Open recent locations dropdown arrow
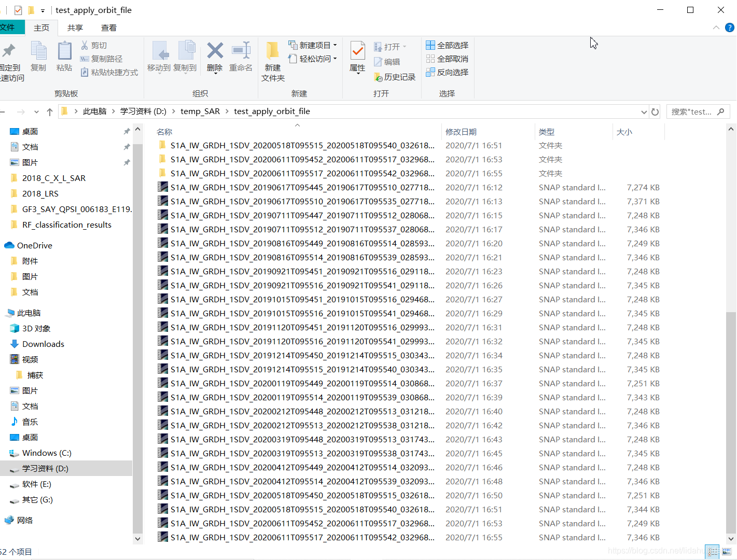This screenshot has height=560, width=737. click(x=36, y=112)
